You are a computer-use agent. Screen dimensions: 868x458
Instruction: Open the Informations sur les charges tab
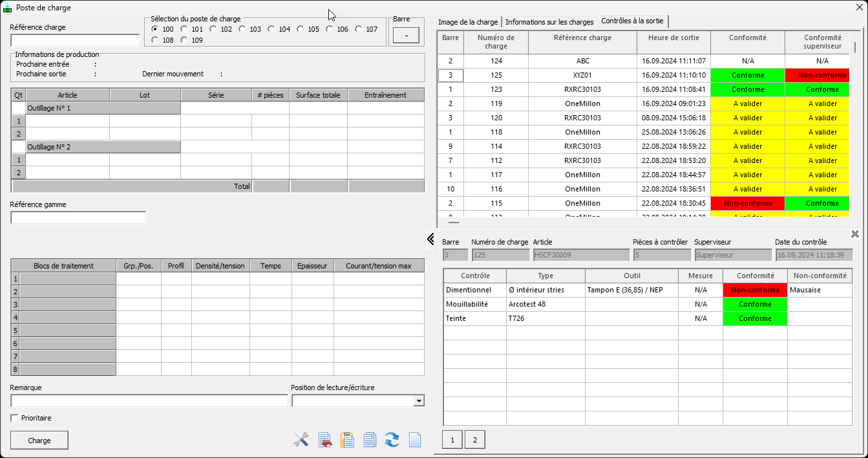pyautogui.click(x=549, y=22)
